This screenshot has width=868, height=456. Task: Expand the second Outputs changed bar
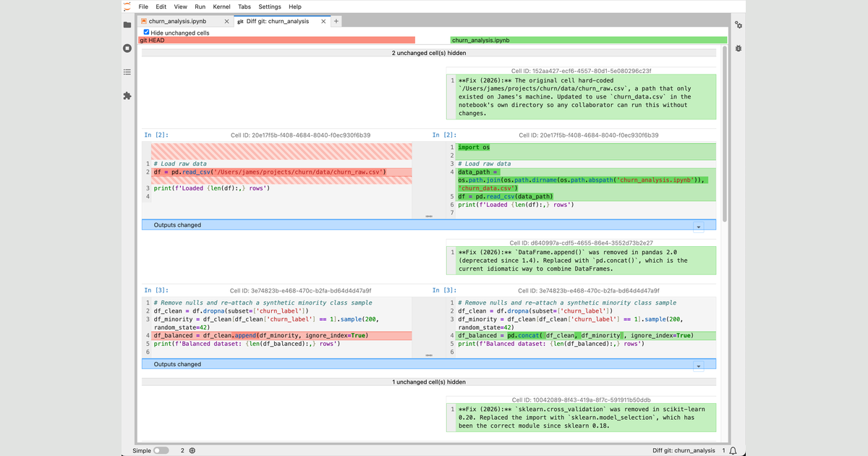click(x=429, y=364)
